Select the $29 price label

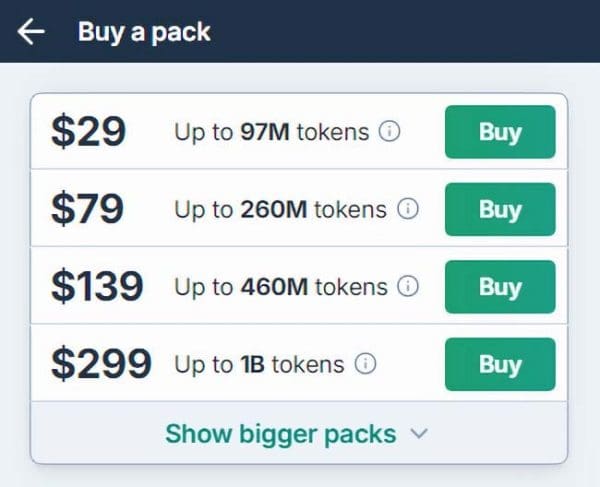click(88, 132)
